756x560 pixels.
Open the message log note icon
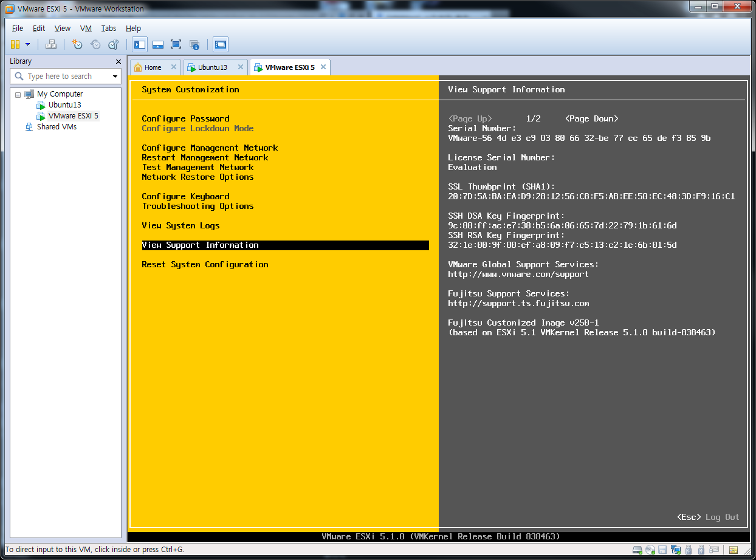click(733, 550)
